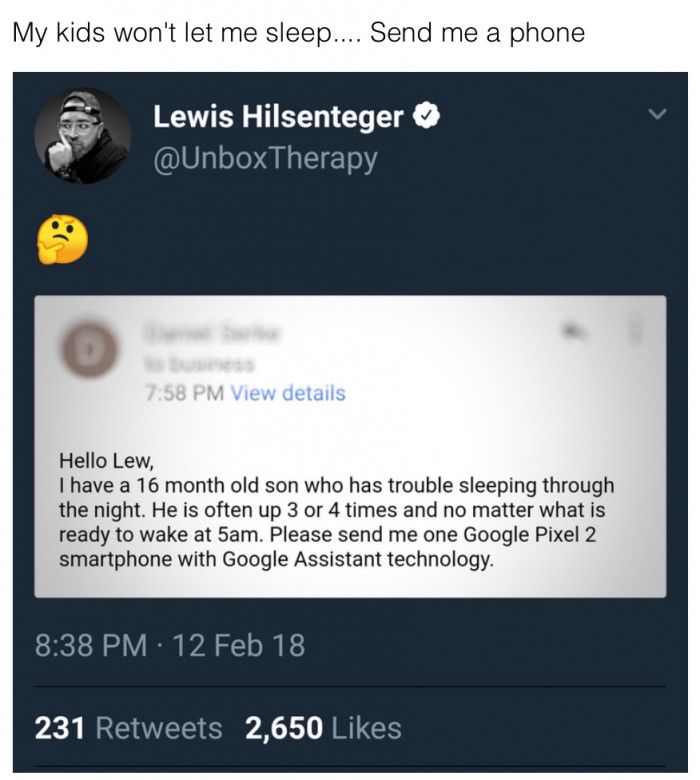Click the thinking face emoji
Image resolution: width=700 pixels, height=780 pixels.
point(63,240)
